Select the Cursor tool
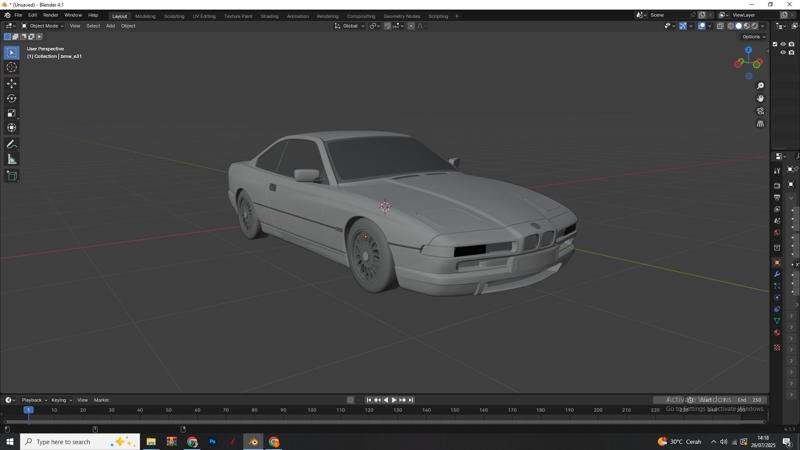This screenshot has width=800, height=450. pos(12,67)
